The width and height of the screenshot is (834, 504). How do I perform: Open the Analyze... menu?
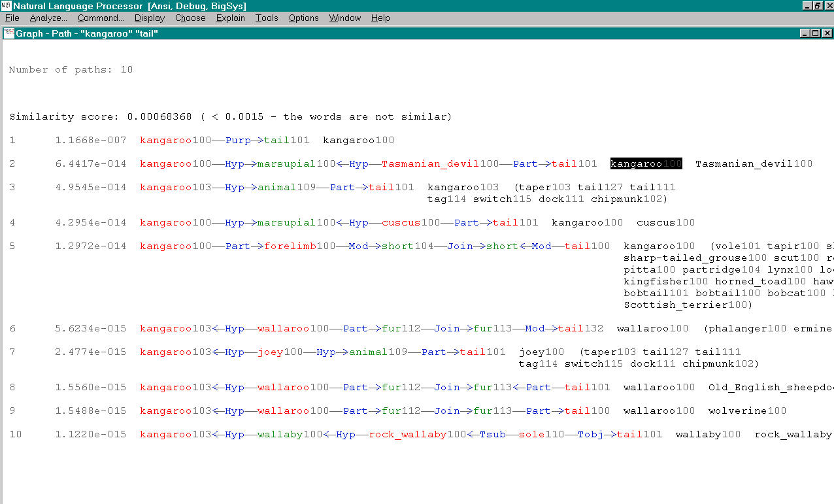[x=48, y=18]
